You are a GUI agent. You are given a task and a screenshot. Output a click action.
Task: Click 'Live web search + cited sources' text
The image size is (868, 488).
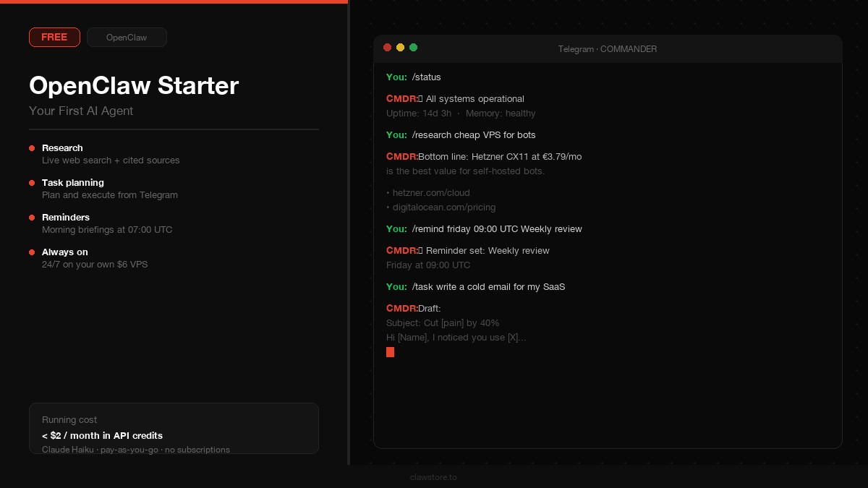click(x=111, y=160)
